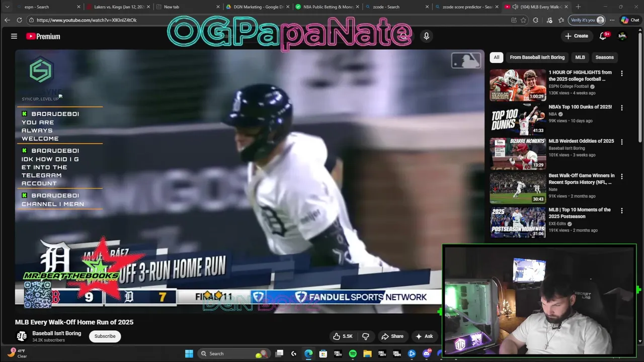
Task: Select the MLB filter chip
Action: pos(580,57)
